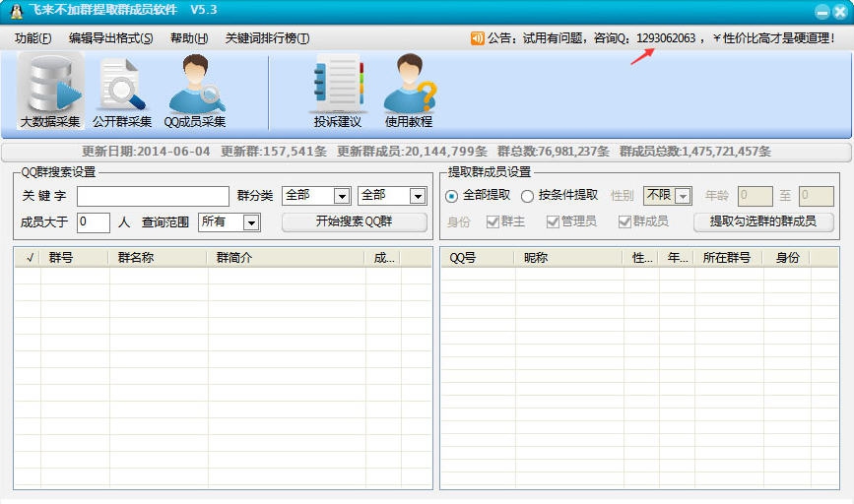This screenshot has height=504, width=854.
Task: Open the 关键词排行榜 menu
Action: (267, 38)
